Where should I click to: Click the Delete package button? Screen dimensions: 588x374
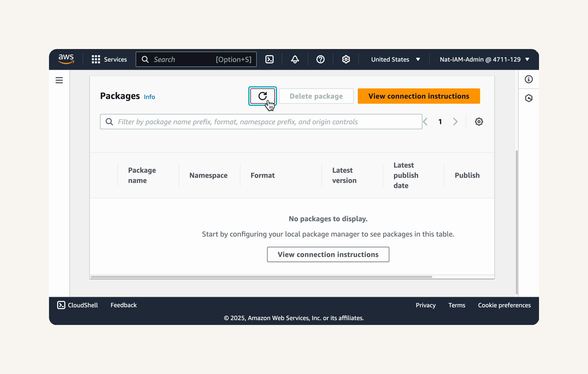316,96
